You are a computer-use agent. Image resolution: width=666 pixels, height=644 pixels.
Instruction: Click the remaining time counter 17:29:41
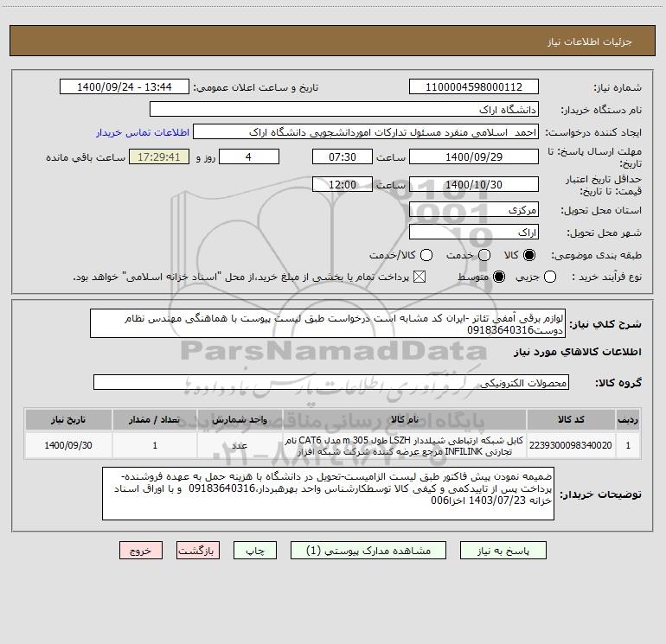tap(159, 156)
